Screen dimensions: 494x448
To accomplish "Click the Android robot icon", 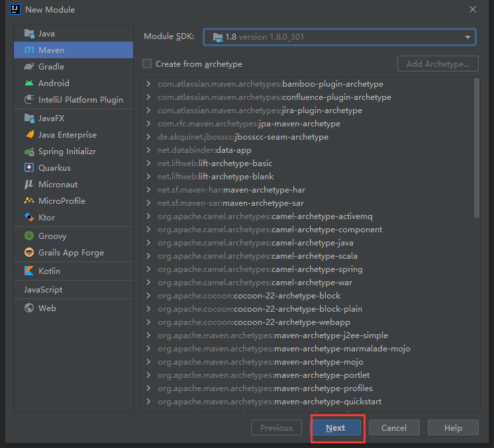I will [x=29, y=83].
